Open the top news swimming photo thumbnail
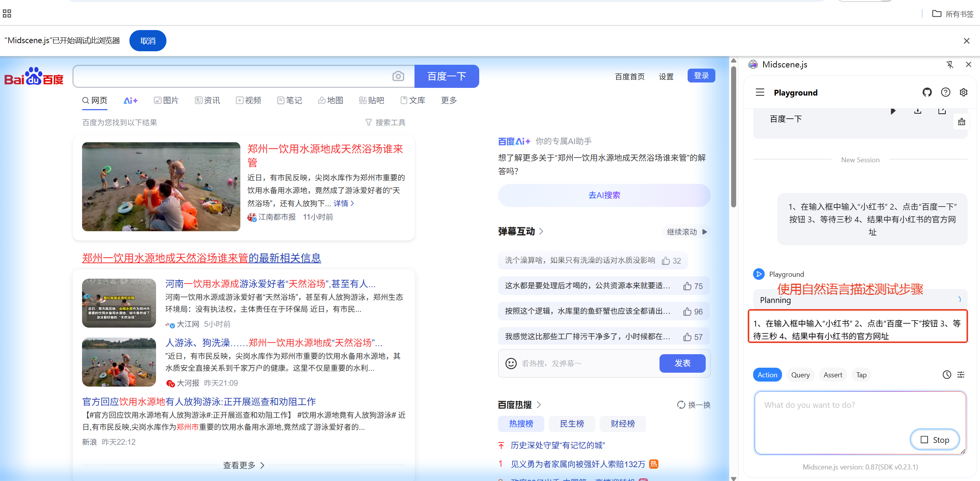The image size is (980, 481). 161,187
